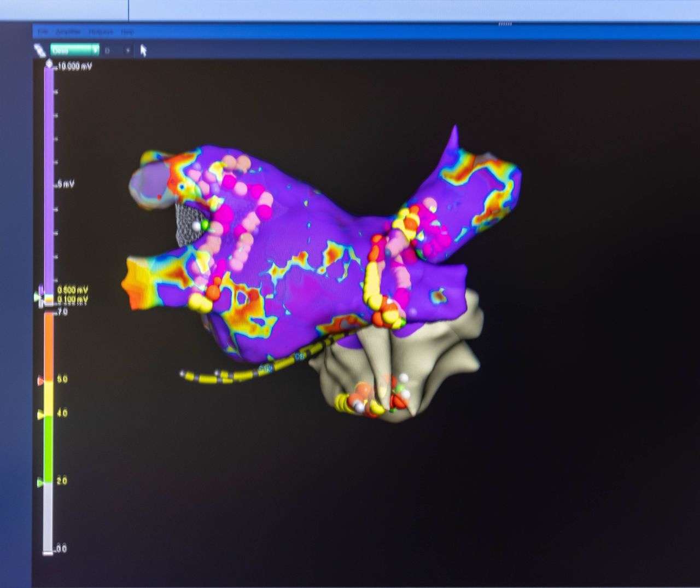Screen dimensions: 700x588
Task: Click the purple voltage color bar
Action: coord(49,181)
